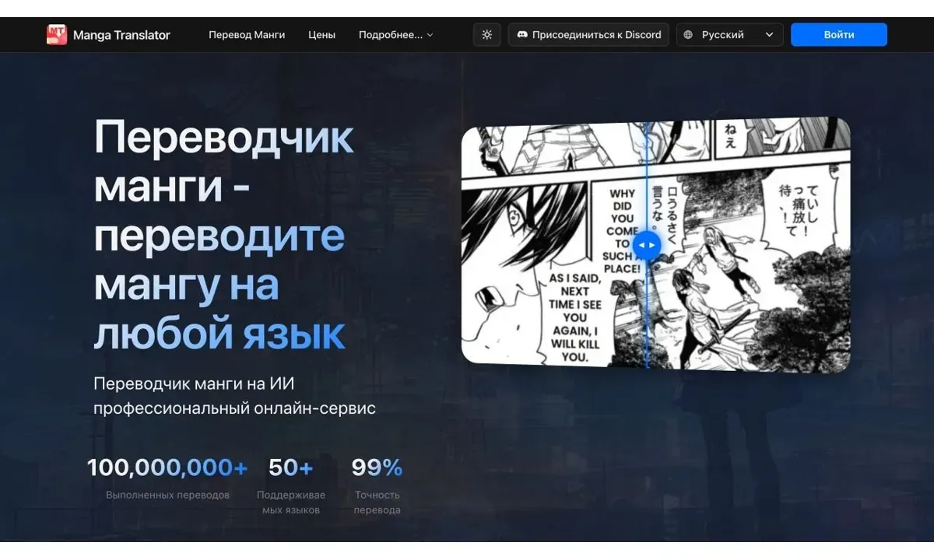Expand the Подробнее... menu
Screen dimensions: 934x560
395,35
